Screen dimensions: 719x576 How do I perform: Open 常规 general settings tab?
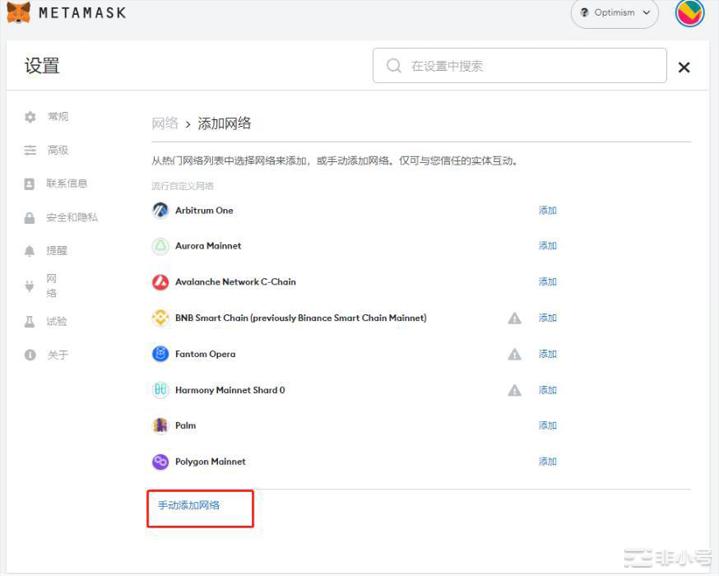click(x=57, y=117)
